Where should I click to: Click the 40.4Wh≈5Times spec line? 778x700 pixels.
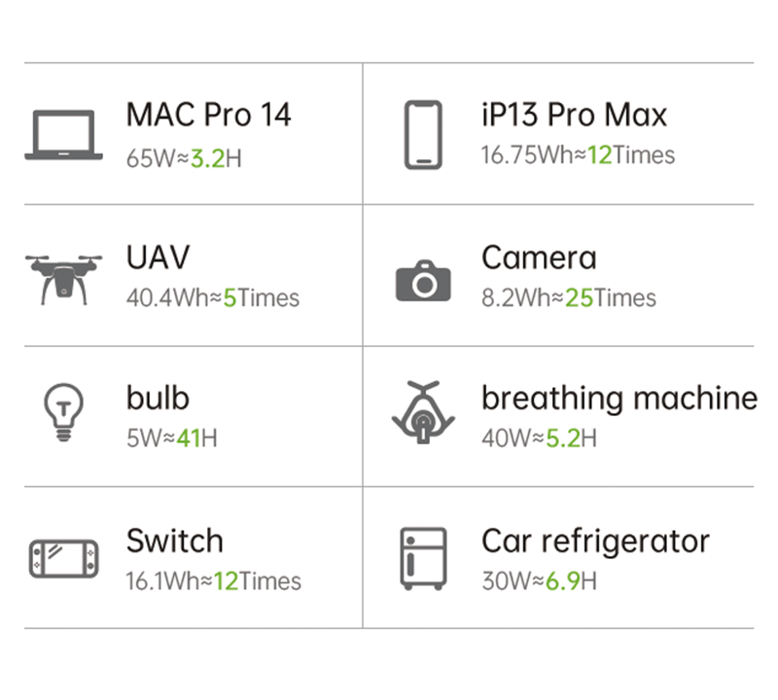pyautogui.click(x=213, y=297)
